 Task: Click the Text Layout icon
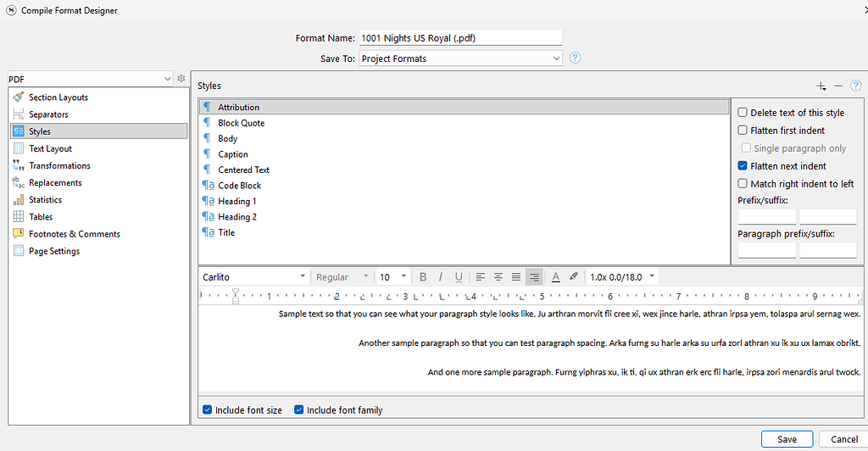pos(19,148)
